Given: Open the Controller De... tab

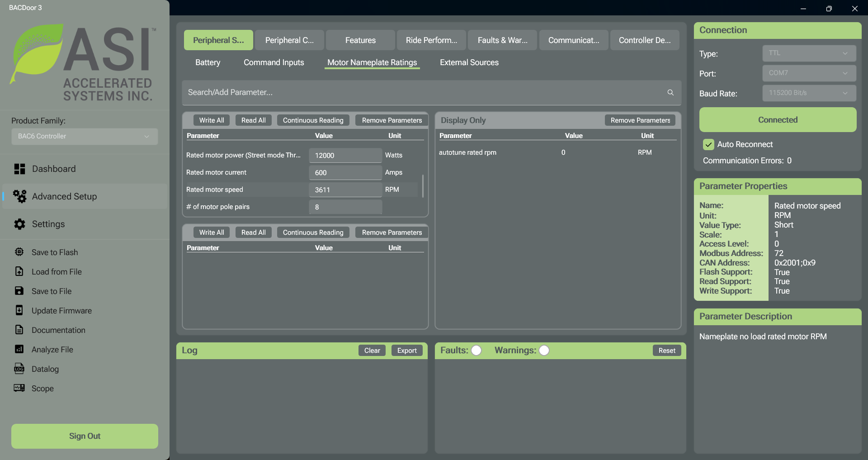Looking at the screenshot, I should (645, 40).
